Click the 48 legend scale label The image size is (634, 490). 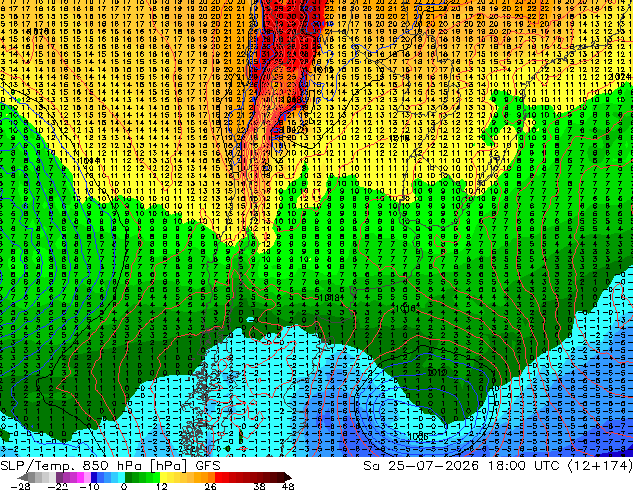pyautogui.click(x=288, y=486)
